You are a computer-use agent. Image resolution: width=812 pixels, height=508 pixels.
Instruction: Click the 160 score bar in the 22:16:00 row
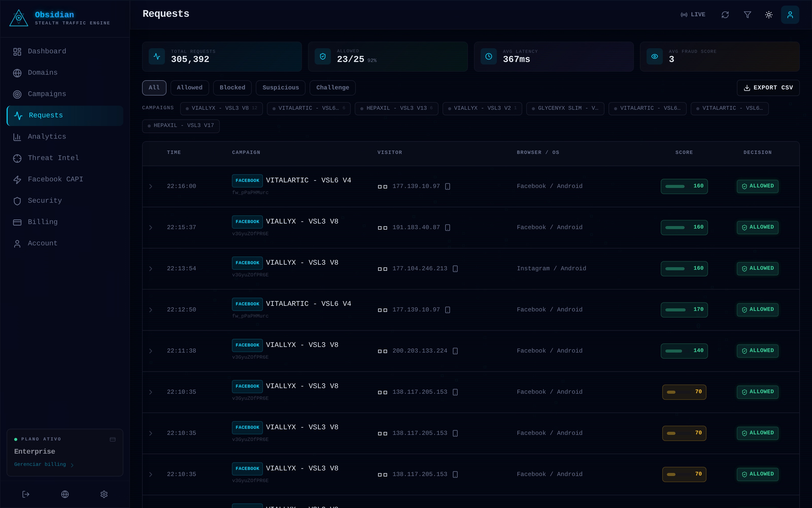(684, 186)
